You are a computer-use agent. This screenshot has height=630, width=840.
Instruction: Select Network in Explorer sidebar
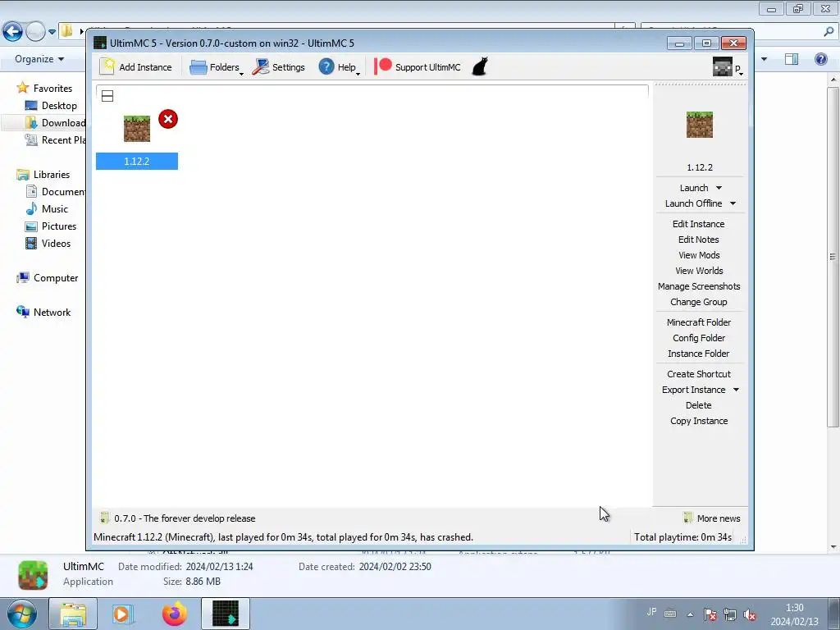pyautogui.click(x=44, y=313)
